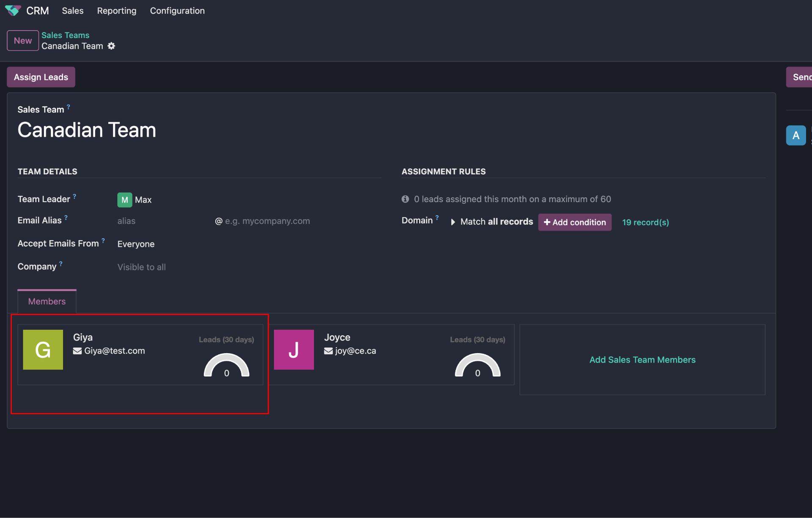
Task: Expand the Match all records domain triangle
Action: point(453,222)
